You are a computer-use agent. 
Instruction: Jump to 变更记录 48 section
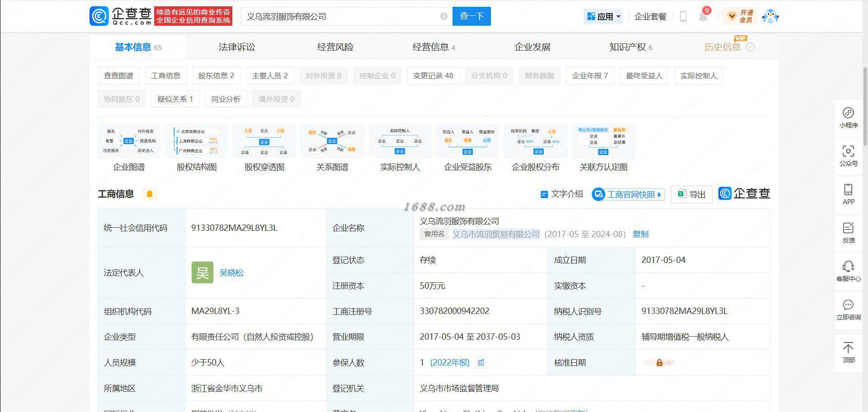point(433,75)
